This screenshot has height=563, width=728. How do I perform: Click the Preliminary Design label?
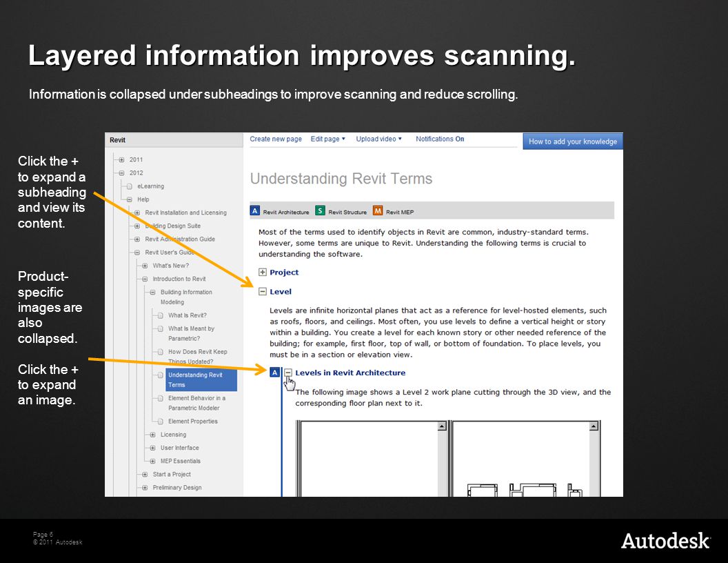pyautogui.click(x=177, y=488)
